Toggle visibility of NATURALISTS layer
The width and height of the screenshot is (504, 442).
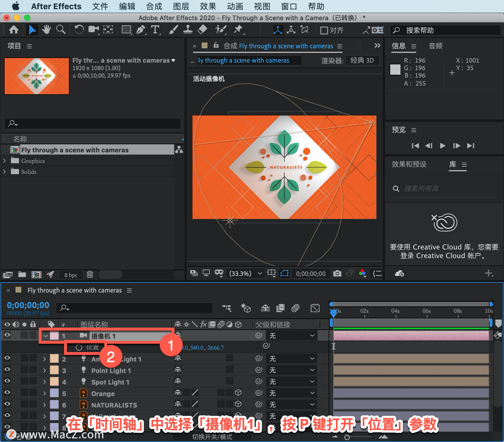coord(7,404)
